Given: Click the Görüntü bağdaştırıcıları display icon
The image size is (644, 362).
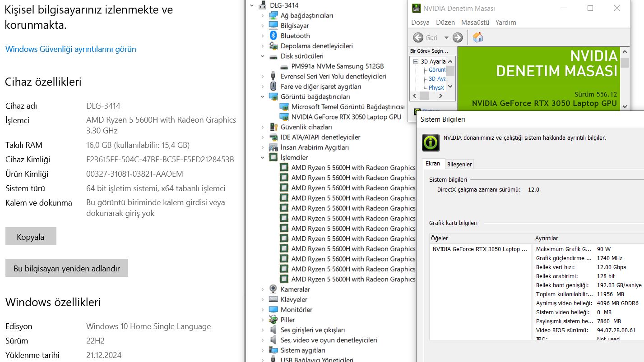Looking at the screenshot, I should 273,96.
